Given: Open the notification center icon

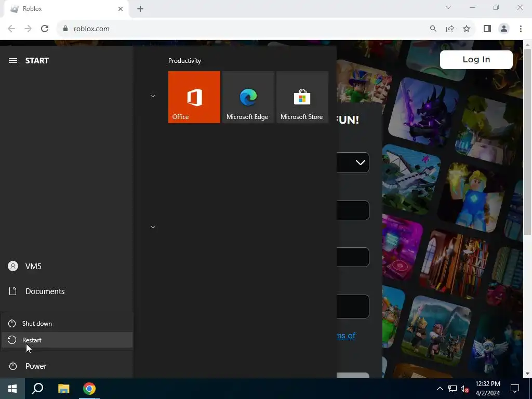Looking at the screenshot, I should pyautogui.click(x=515, y=389).
